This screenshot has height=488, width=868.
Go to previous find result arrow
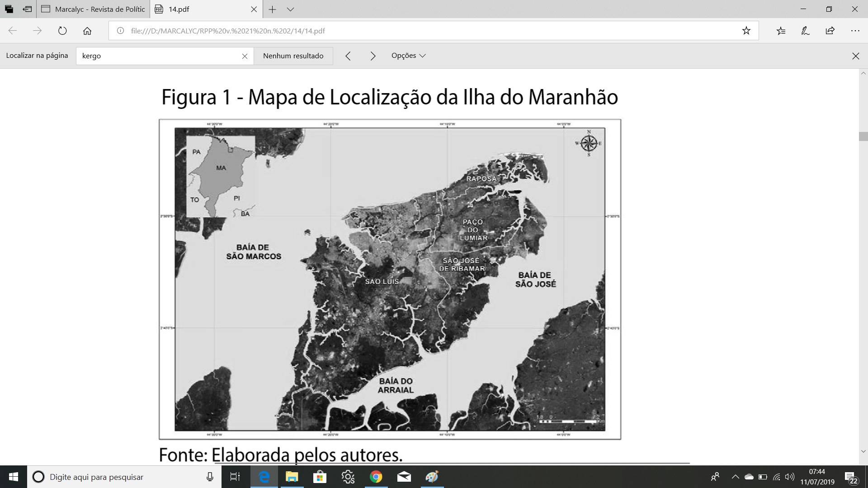[348, 56]
